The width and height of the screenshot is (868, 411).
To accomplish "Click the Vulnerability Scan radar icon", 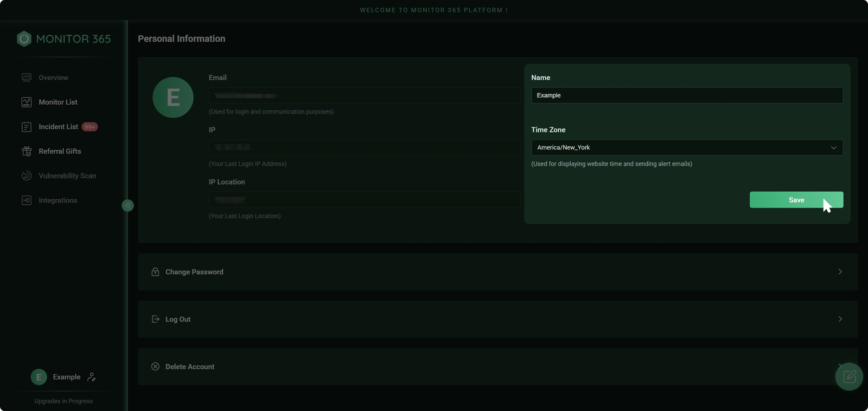I will tap(27, 176).
